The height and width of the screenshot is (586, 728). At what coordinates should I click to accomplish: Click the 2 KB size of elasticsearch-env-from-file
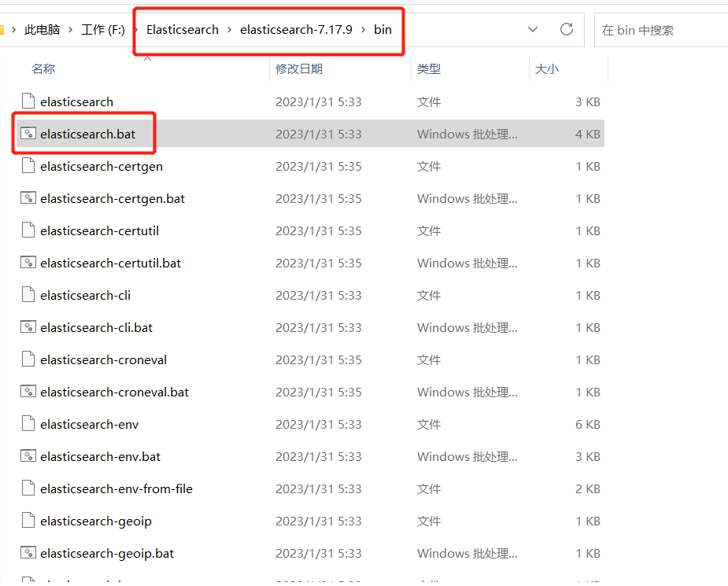(x=588, y=488)
